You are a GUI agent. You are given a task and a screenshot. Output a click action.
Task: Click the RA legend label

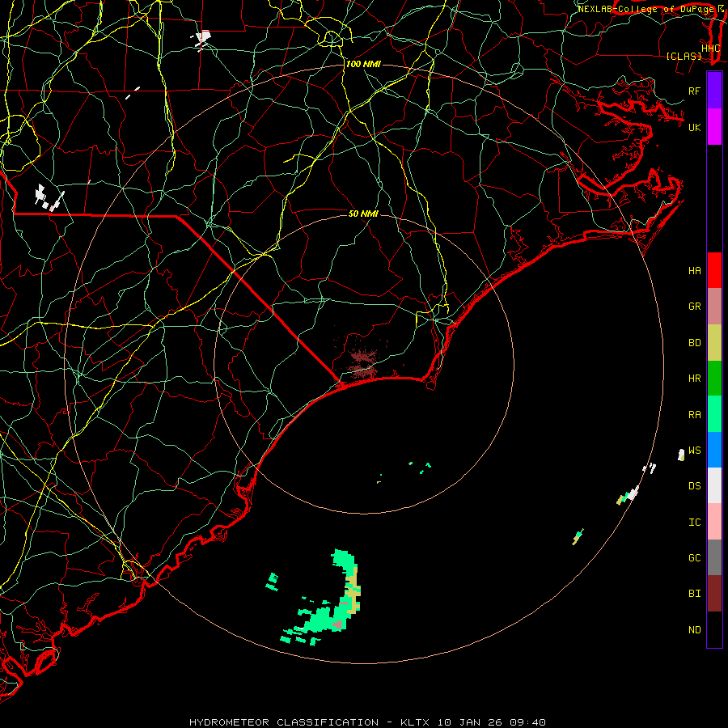click(695, 415)
